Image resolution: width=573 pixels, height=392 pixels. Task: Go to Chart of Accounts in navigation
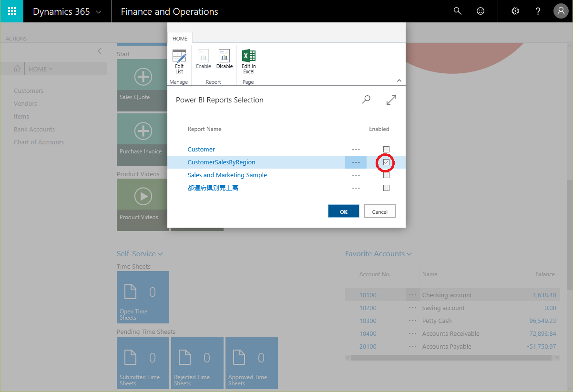pyautogui.click(x=39, y=142)
